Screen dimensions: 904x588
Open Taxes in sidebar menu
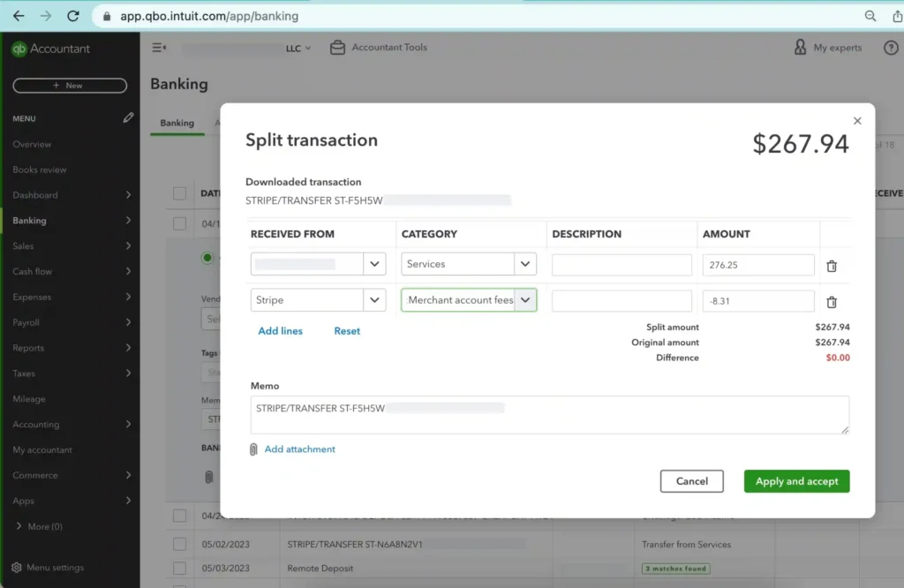(x=24, y=373)
